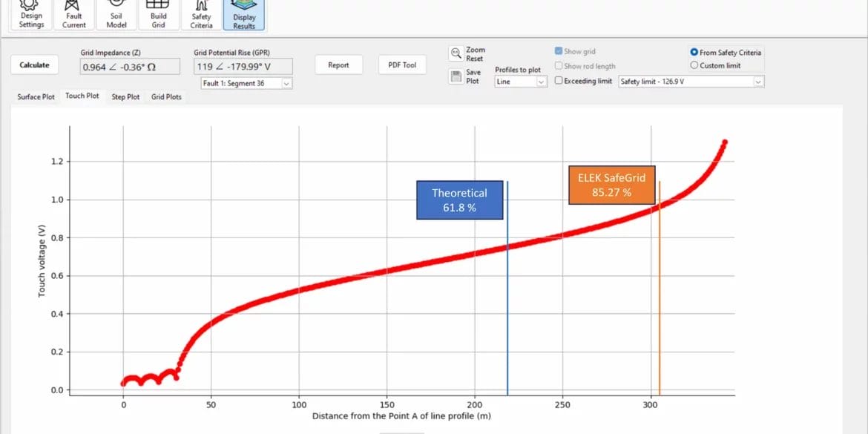Launch the Build Grid tool
Image resolution: width=868 pixels, height=434 pixels.
pos(158,13)
